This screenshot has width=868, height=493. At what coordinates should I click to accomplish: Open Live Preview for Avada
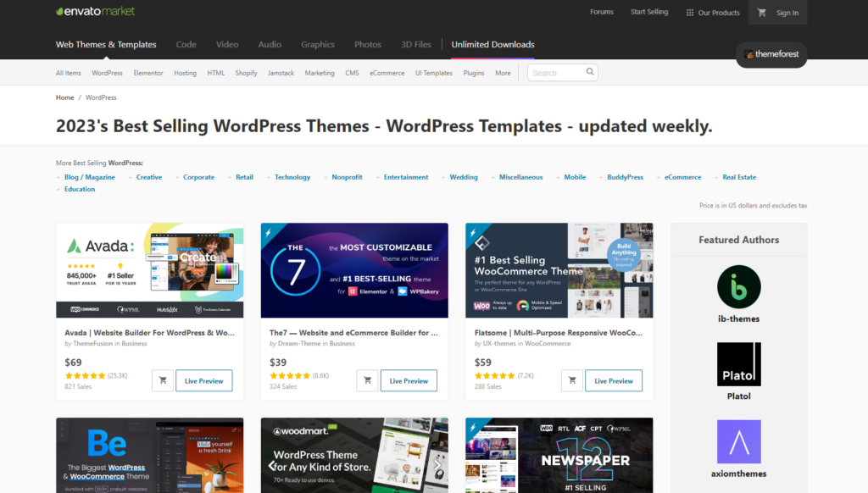[203, 380]
